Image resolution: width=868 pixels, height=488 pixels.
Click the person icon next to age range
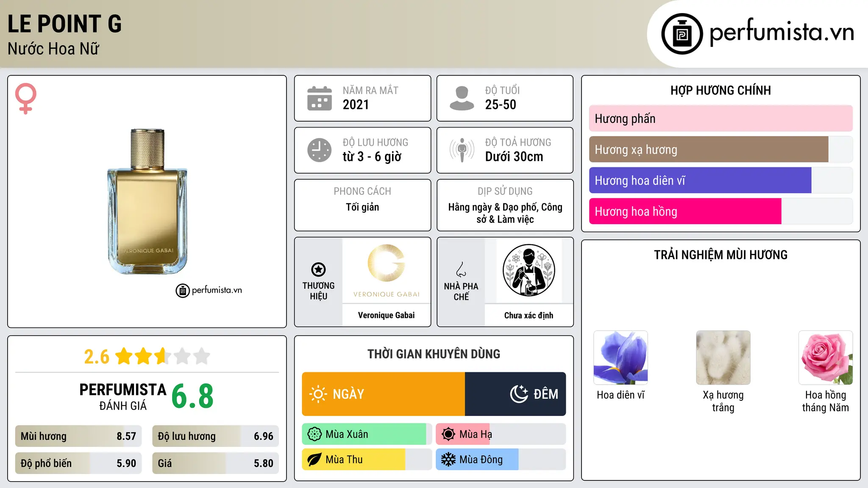462,98
